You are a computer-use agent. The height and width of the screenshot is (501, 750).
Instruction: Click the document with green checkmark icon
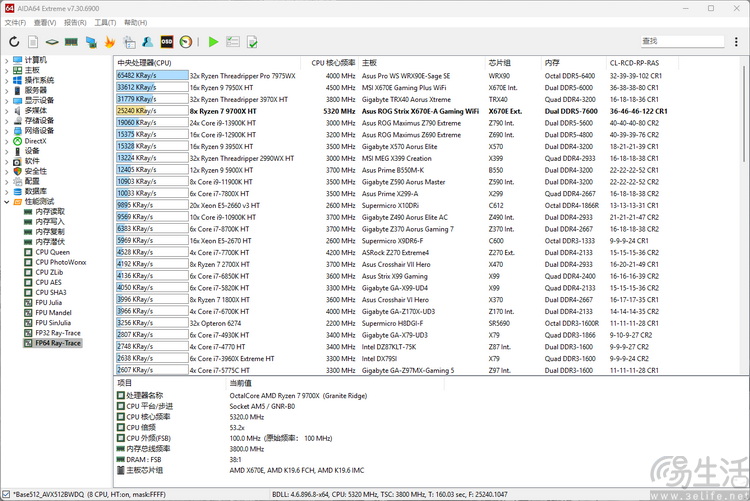click(x=252, y=42)
